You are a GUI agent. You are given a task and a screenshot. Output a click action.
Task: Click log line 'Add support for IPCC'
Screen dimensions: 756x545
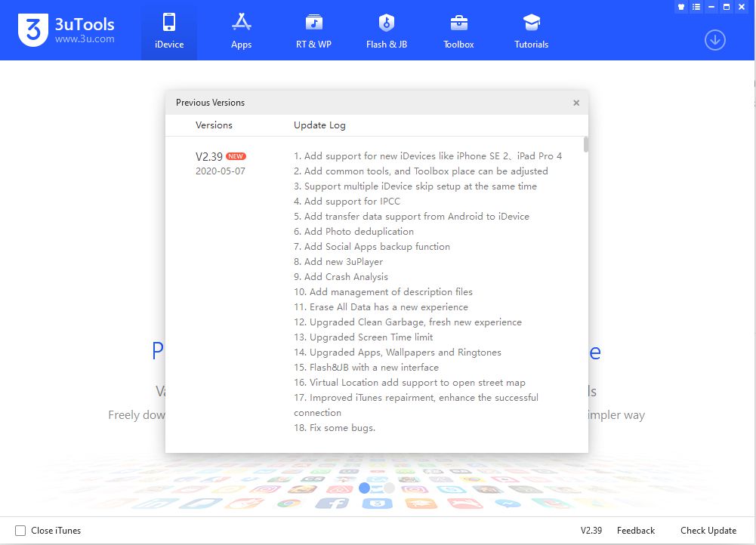click(347, 202)
